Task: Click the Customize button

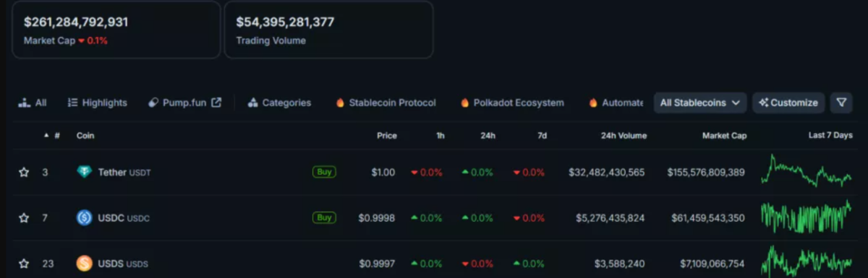Action: pyautogui.click(x=788, y=103)
